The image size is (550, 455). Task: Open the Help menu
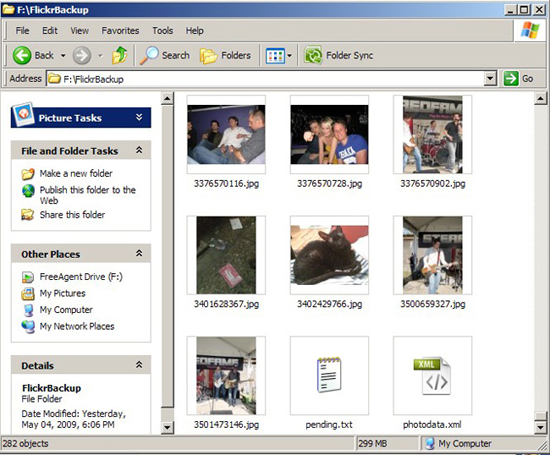pos(195,31)
